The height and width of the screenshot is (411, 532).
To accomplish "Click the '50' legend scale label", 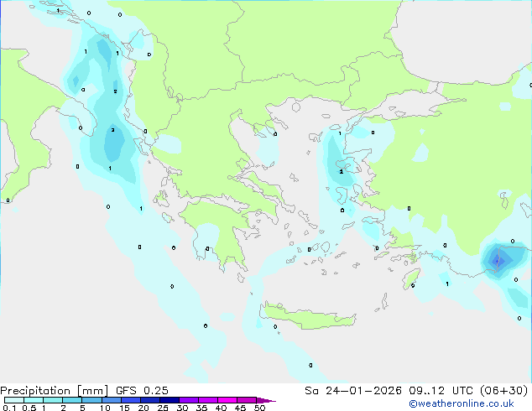I will click(259, 408).
